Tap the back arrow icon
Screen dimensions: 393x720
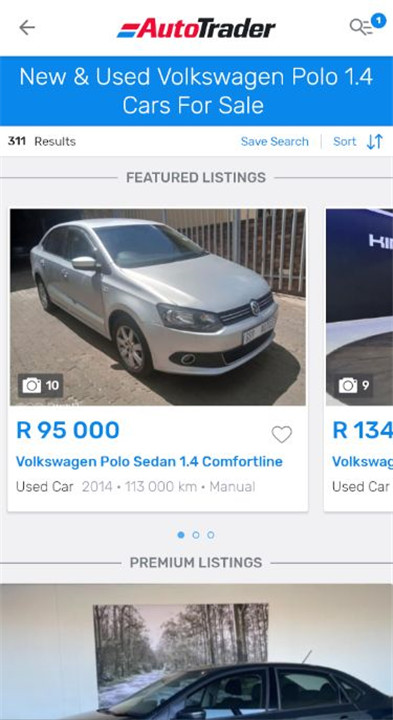point(27,28)
